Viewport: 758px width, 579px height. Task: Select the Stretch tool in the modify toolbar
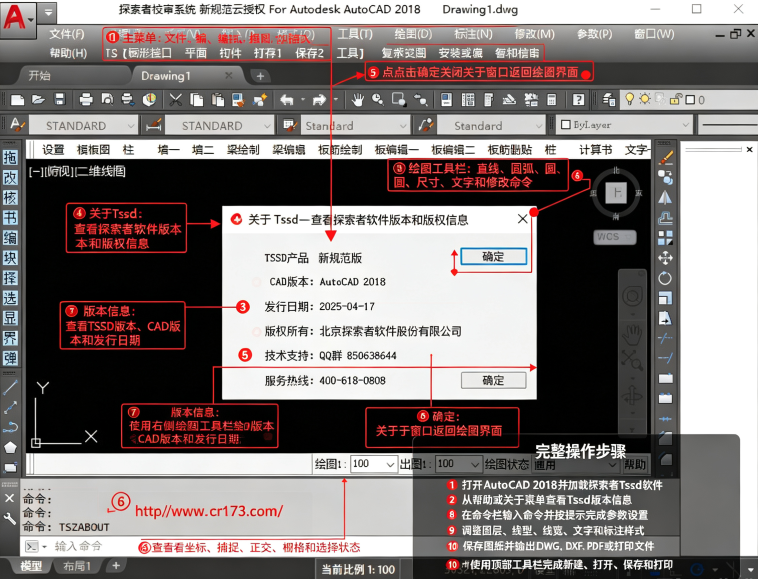pos(665,318)
